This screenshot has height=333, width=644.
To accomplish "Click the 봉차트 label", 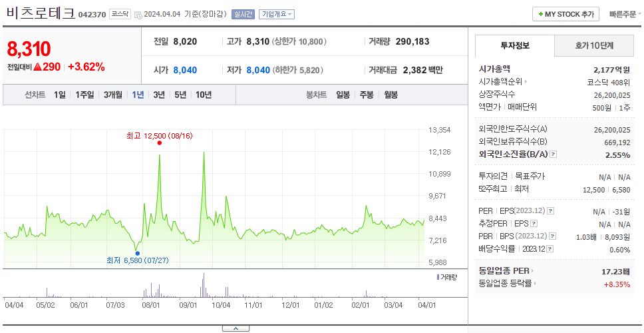I will pyautogui.click(x=316, y=95).
